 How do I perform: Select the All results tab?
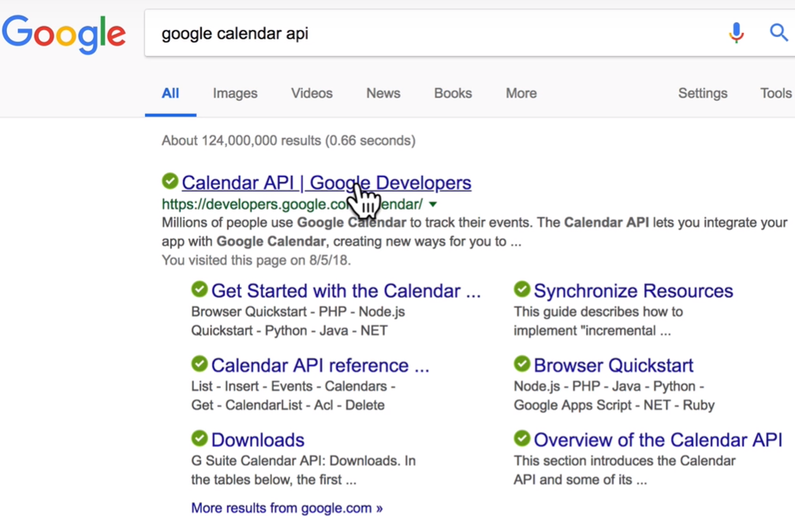[x=170, y=93]
